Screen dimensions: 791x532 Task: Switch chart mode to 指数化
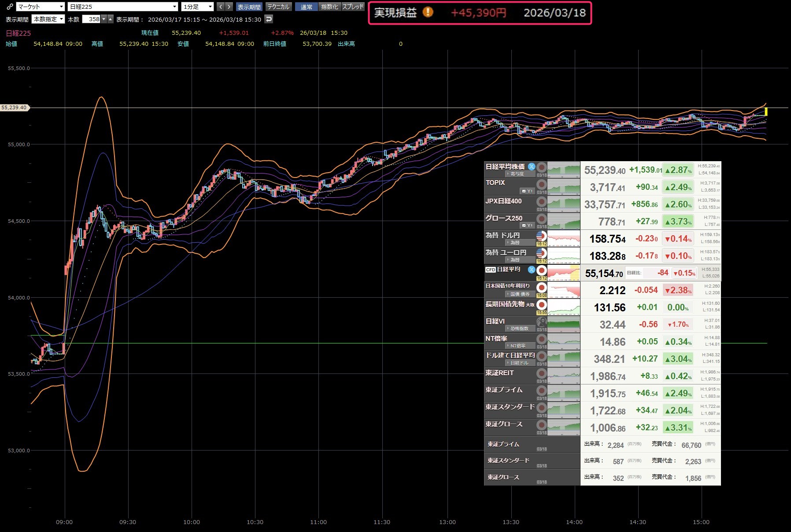point(329,7)
